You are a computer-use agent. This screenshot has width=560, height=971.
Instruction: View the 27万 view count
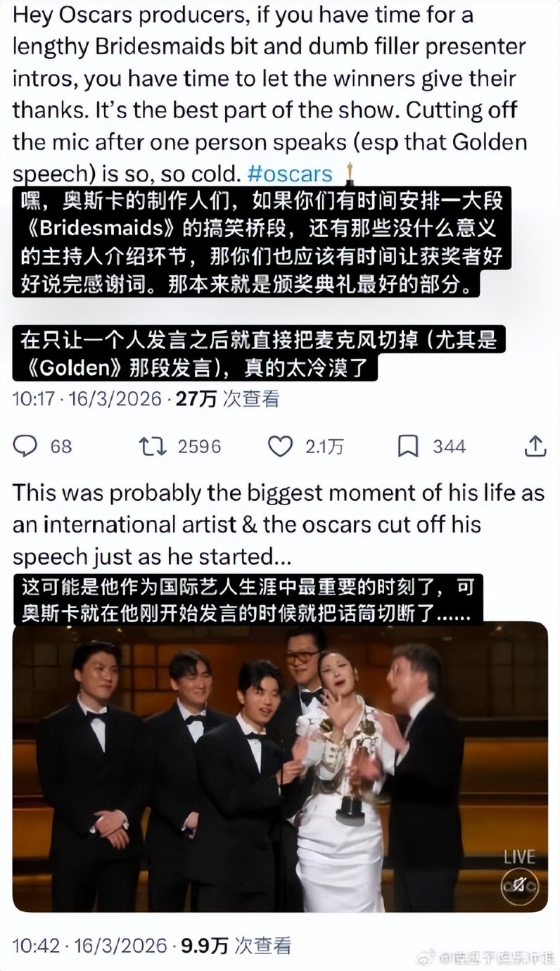[x=196, y=399]
